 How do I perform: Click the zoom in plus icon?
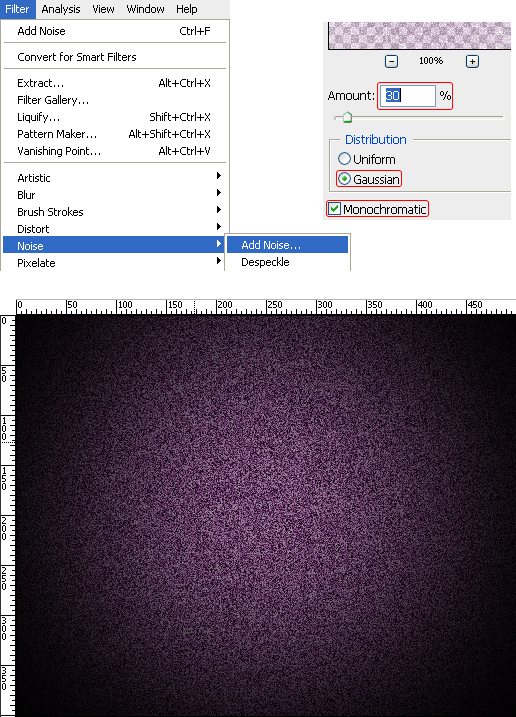[x=472, y=61]
